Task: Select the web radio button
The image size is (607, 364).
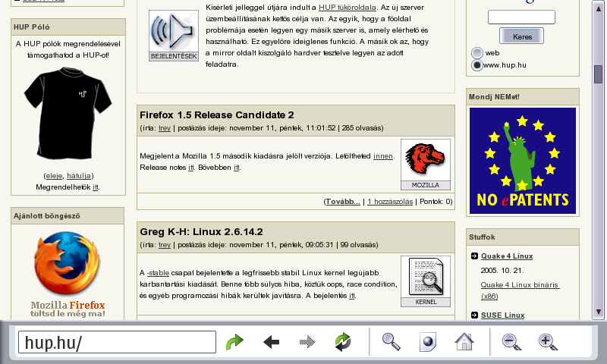Action: [477, 53]
